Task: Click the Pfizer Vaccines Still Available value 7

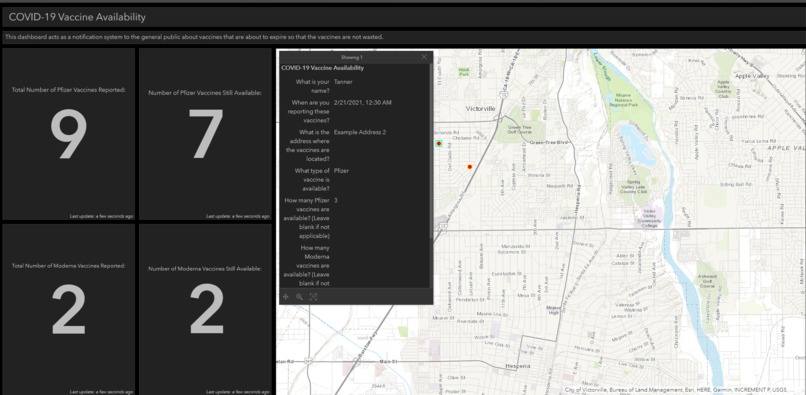Action: click(206, 134)
